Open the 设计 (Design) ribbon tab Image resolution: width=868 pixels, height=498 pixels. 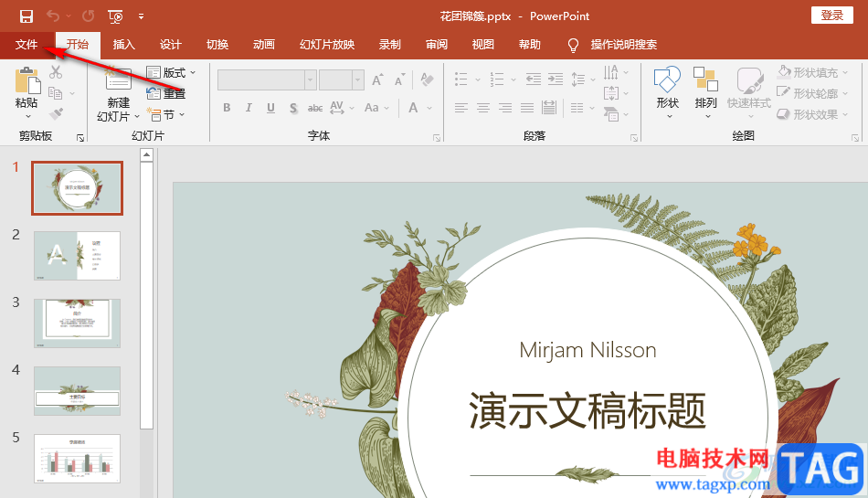(x=171, y=45)
